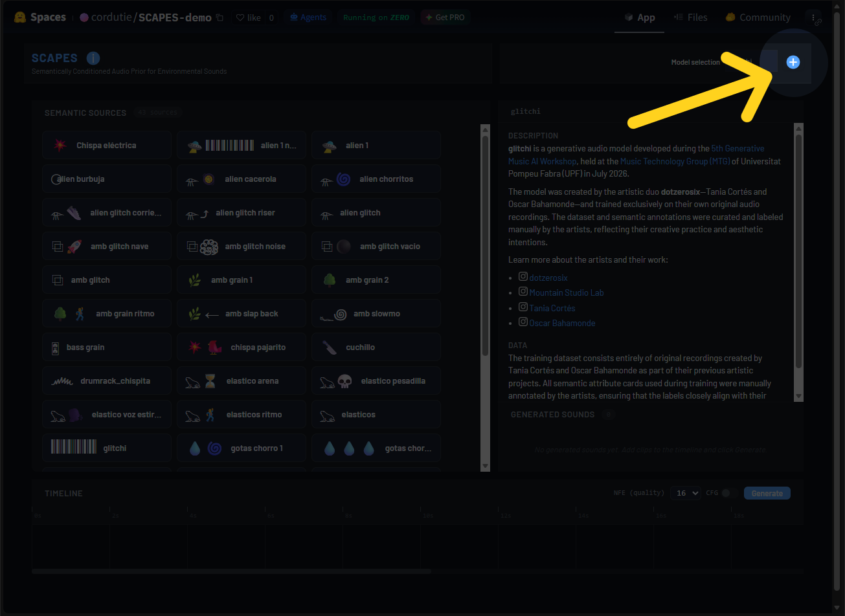Add the amb glitch noise source
This screenshot has width=845, height=616.
point(242,247)
